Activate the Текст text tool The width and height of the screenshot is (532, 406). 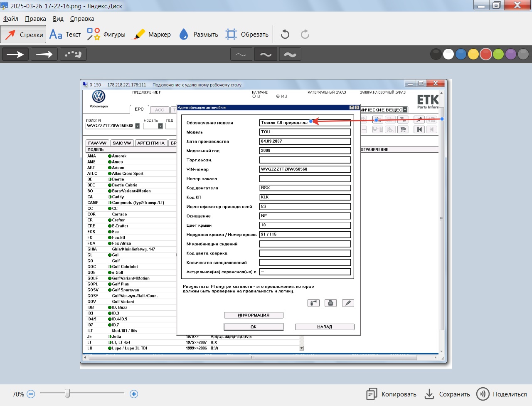(65, 35)
